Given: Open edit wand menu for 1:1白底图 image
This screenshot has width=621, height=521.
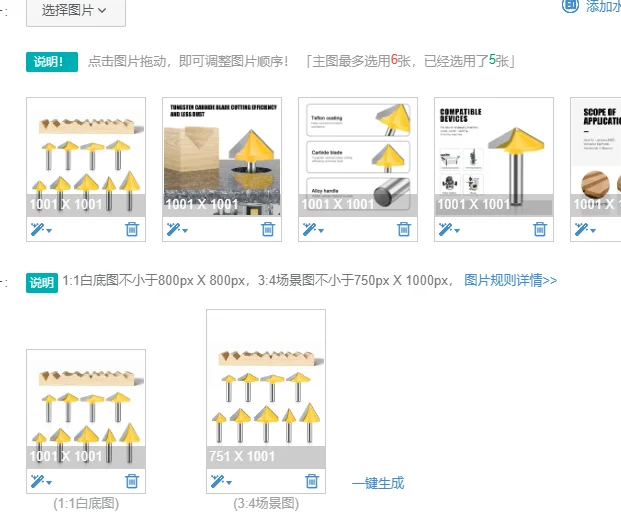Looking at the screenshot, I should pyautogui.click(x=41, y=481).
